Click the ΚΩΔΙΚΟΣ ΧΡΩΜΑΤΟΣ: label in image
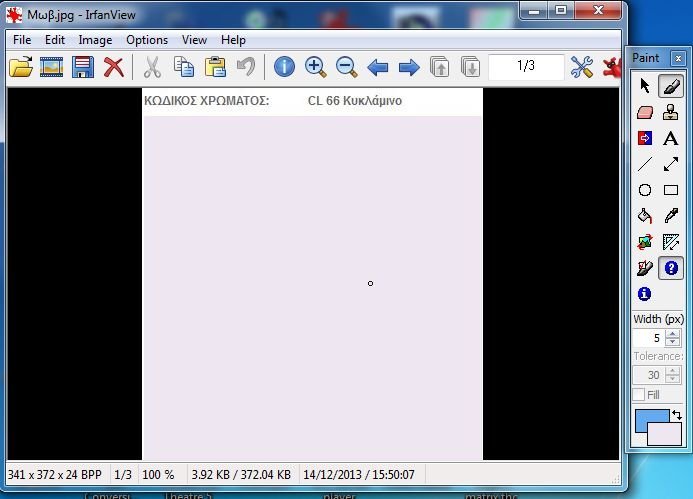The height and width of the screenshot is (499, 693). tap(206, 101)
